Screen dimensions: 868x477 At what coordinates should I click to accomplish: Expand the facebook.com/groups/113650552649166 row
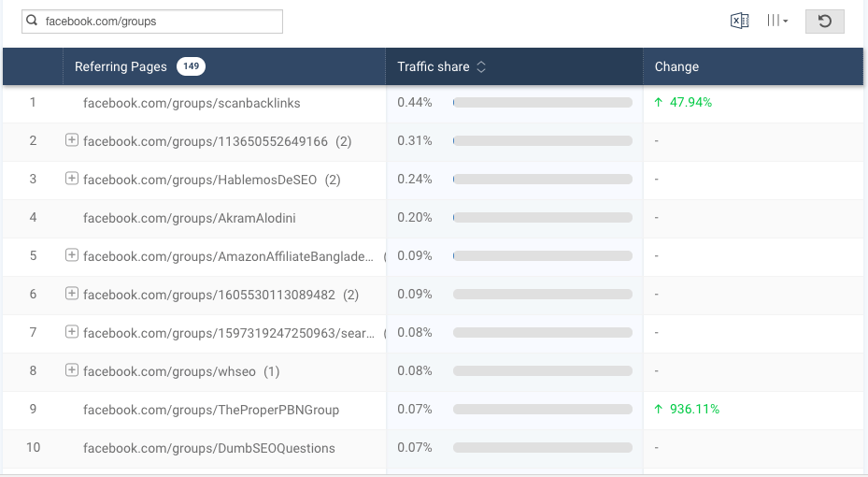[72, 140]
